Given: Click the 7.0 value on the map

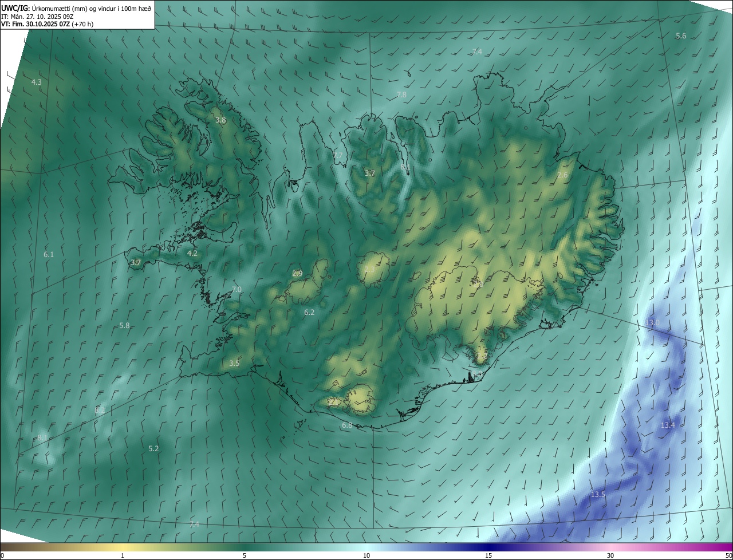Looking at the screenshot, I should tap(237, 290).
